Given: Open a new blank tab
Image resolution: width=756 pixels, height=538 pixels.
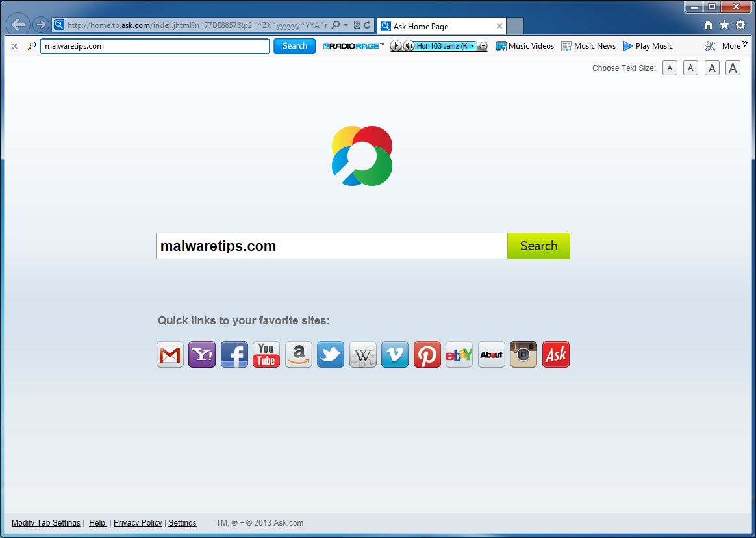Looking at the screenshot, I should click(x=515, y=26).
